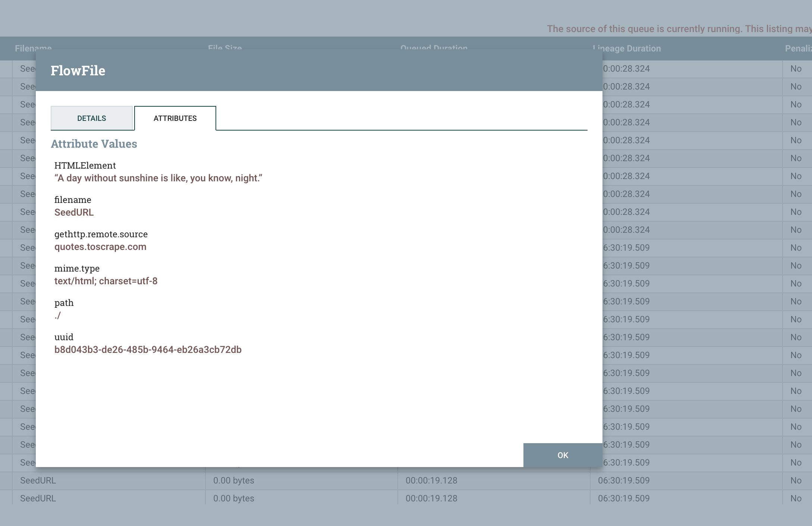Click the Attribute Values heading

coord(94,144)
